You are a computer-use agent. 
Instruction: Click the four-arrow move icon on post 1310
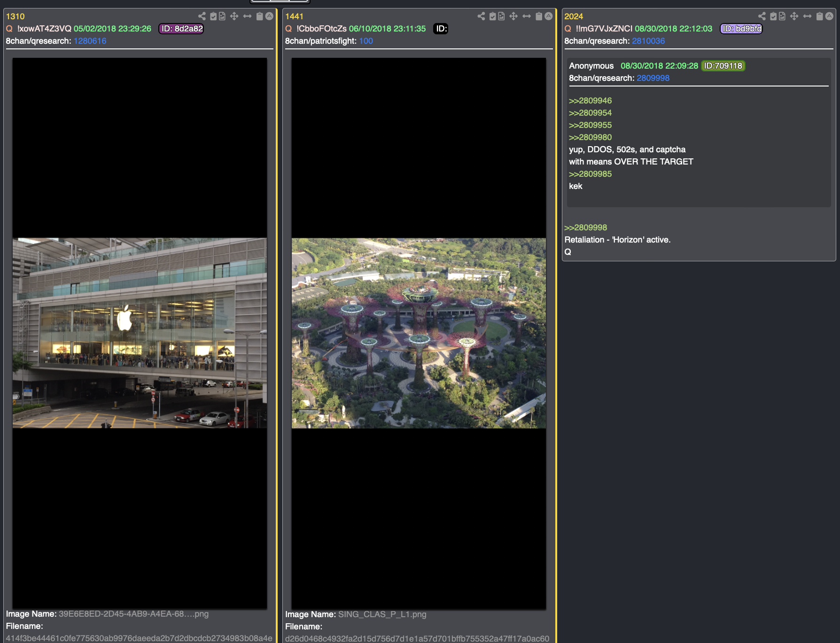(234, 16)
